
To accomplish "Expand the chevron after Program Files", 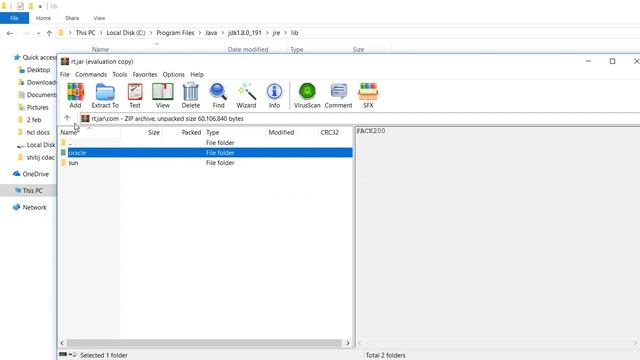I will click(200, 33).
